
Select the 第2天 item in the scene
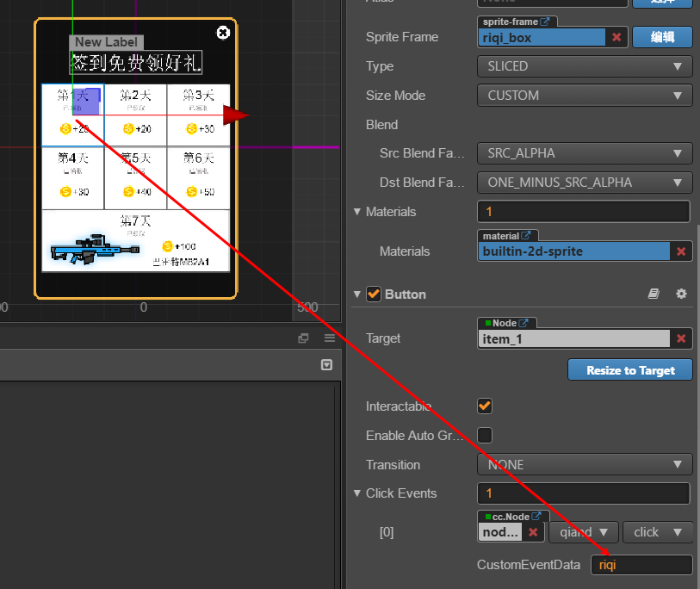pyautogui.click(x=135, y=115)
